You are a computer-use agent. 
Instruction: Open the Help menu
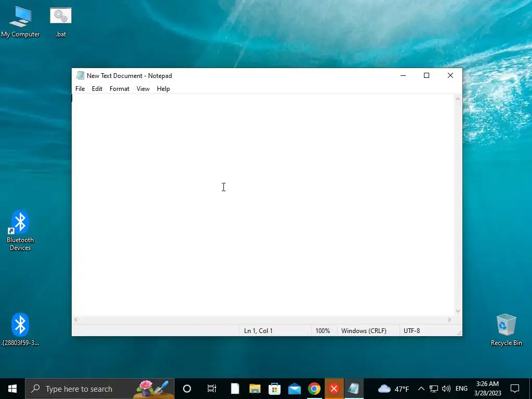pyautogui.click(x=163, y=89)
